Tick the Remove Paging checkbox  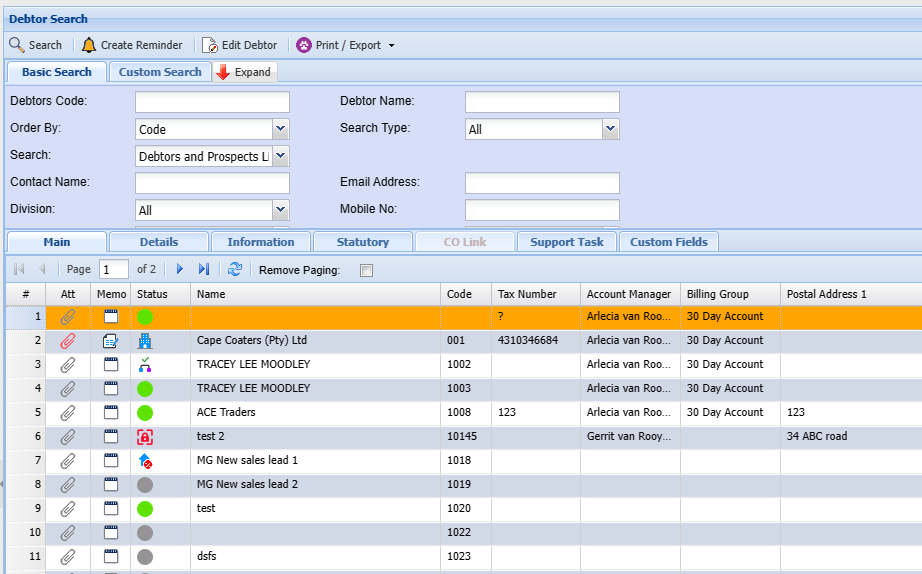[366, 270]
